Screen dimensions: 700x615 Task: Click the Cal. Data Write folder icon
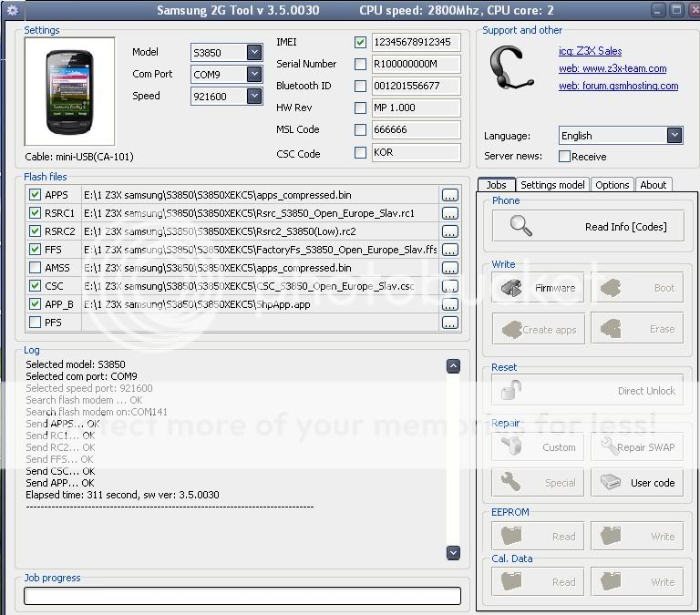(x=611, y=581)
